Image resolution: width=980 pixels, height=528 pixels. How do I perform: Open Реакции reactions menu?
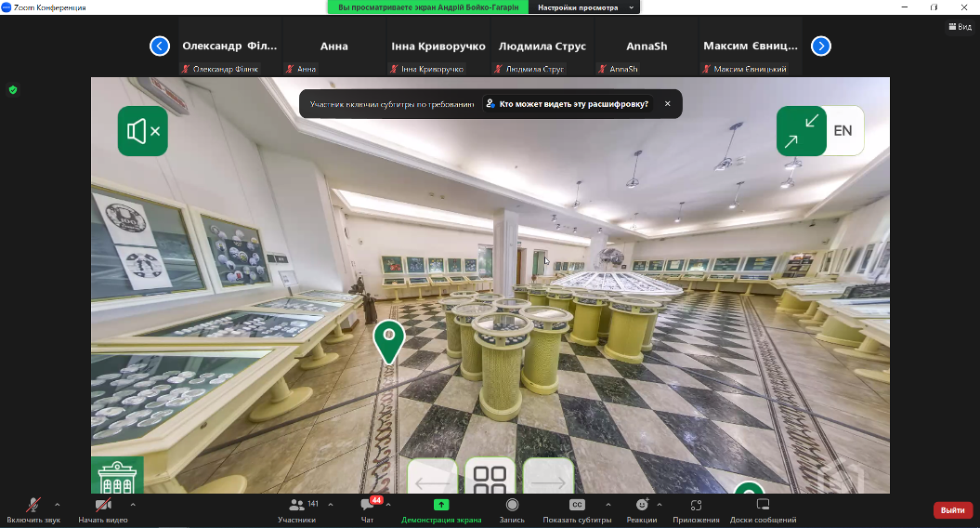click(x=642, y=510)
